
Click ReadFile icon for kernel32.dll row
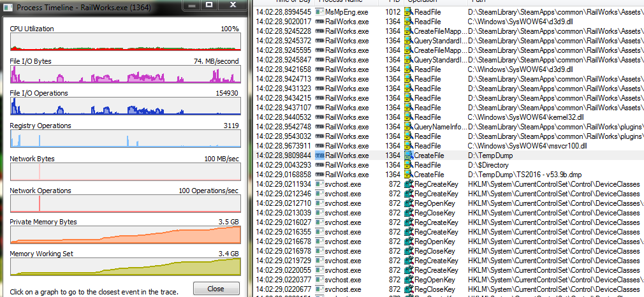click(408, 117)
